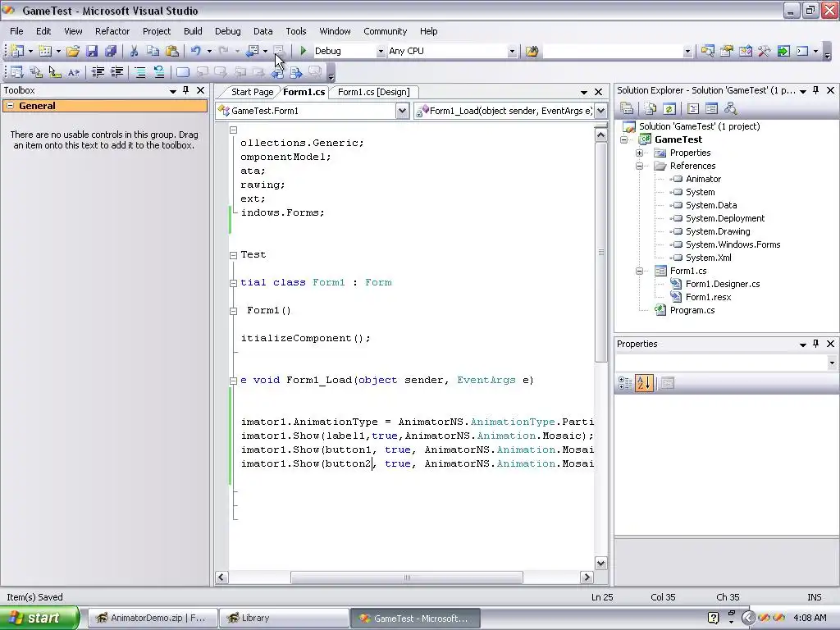The height and width of the screenshot is (630, 840).
Task: Click the Undo arrow icon
Action: (x=196, y=51)
